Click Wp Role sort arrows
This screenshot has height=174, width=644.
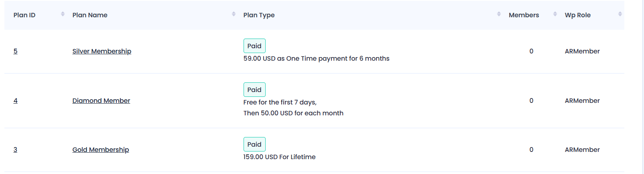(620, 14)
